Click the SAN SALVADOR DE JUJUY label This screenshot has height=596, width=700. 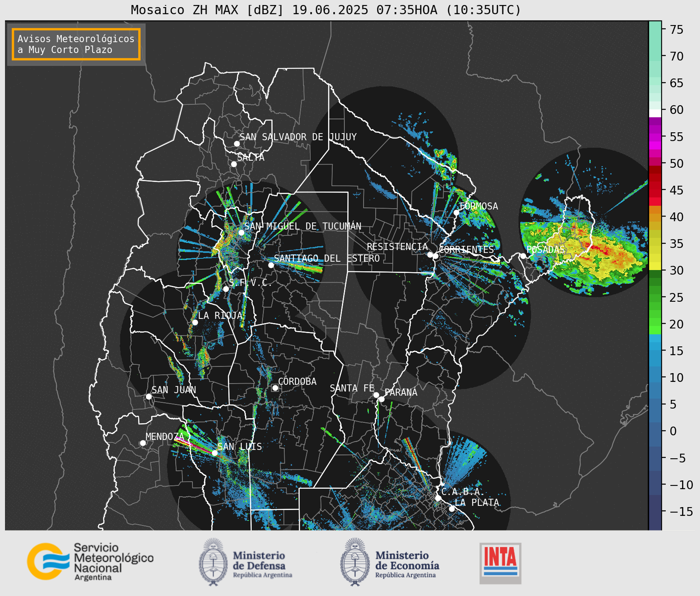click(298, 137)
